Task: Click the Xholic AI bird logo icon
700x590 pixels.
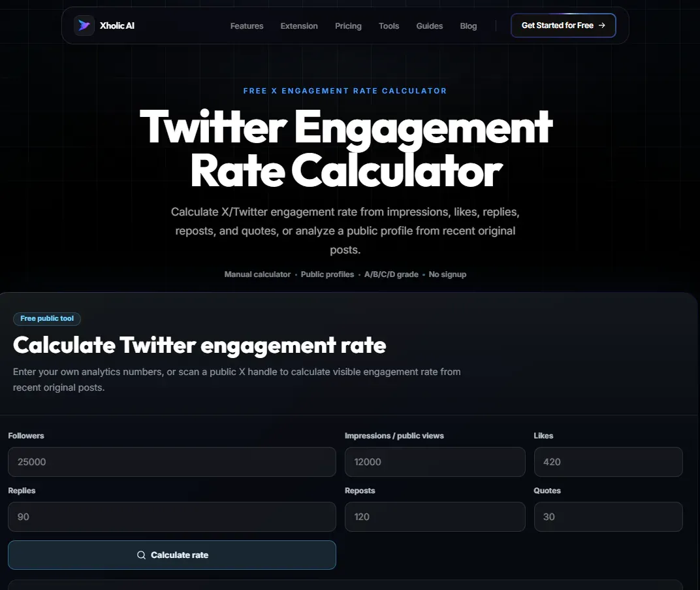Action: [84, 25]
